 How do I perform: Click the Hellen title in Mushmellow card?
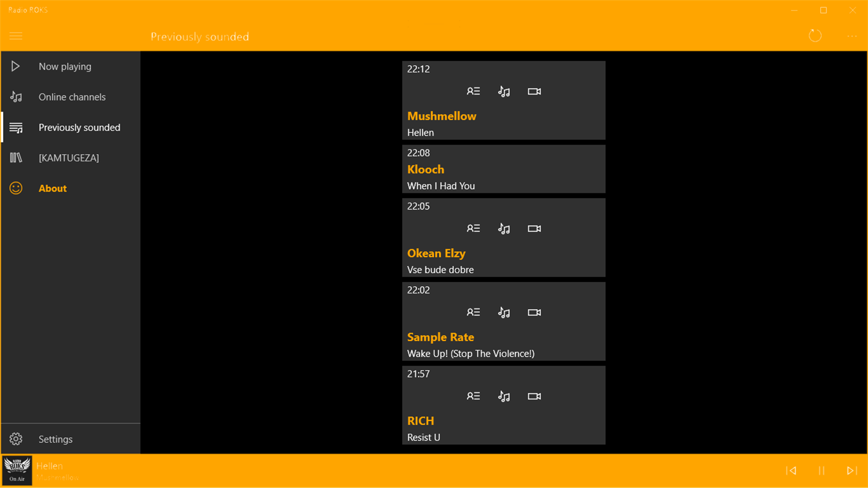421,133
